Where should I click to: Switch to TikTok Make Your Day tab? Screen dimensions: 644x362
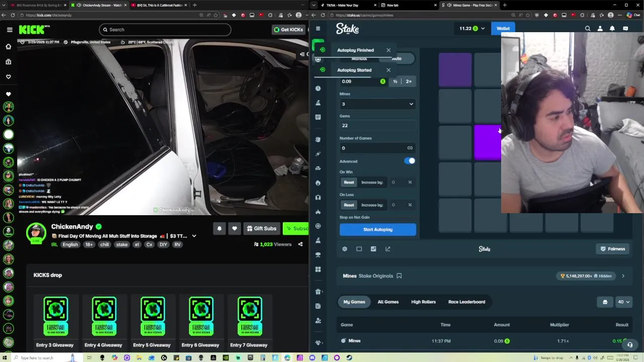(x=342, y=5)
